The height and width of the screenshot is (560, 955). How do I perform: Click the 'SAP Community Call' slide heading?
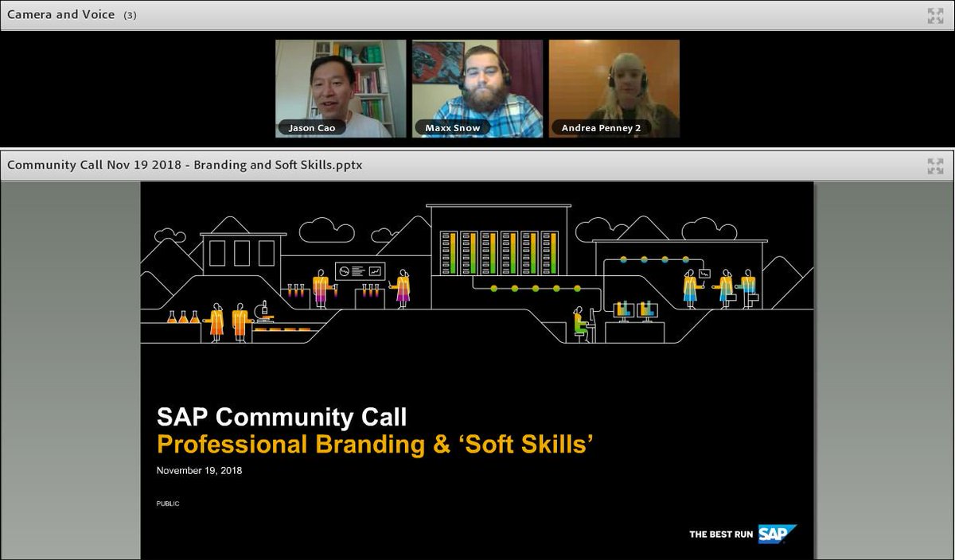click(282, 418)
